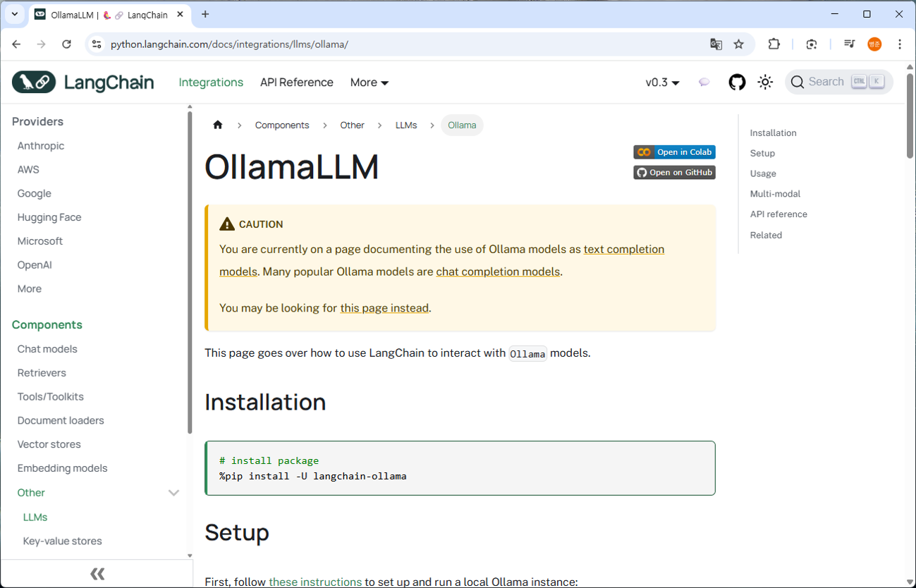The image size is (916, 588).
Task: Click the LangChain logo in the navbar
Action: [83, 82]
